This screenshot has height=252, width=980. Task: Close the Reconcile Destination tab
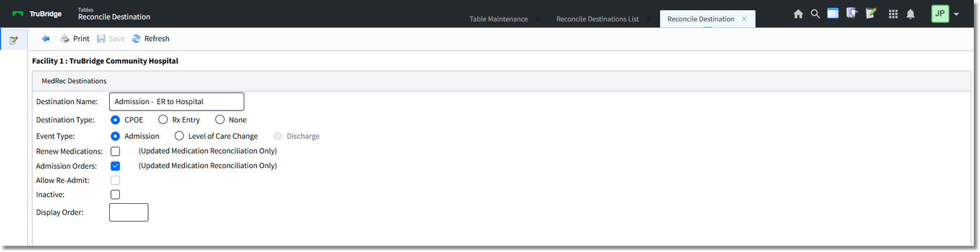[x=745, y=19]
